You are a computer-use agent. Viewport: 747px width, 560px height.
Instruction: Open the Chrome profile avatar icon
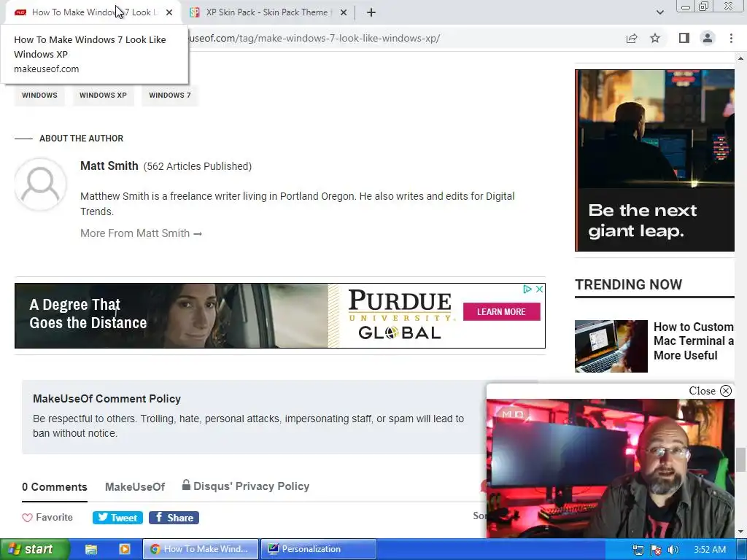point(708,38)
